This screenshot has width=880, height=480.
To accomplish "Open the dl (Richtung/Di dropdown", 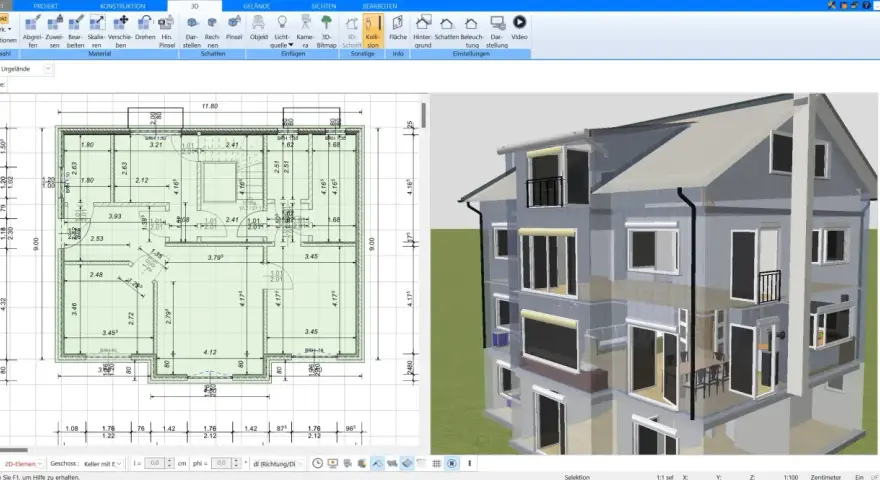I will tap(278, 464).
